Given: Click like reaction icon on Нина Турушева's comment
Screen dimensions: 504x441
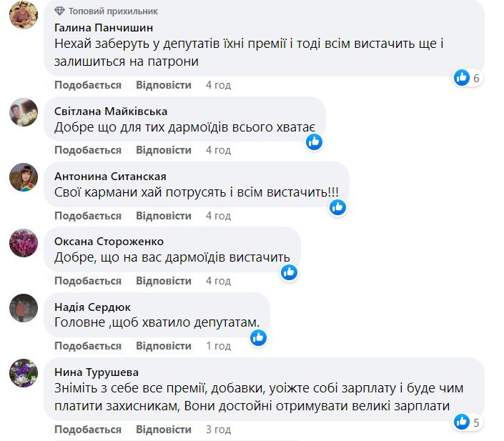Looking at the screenshot, I should 462,422.
